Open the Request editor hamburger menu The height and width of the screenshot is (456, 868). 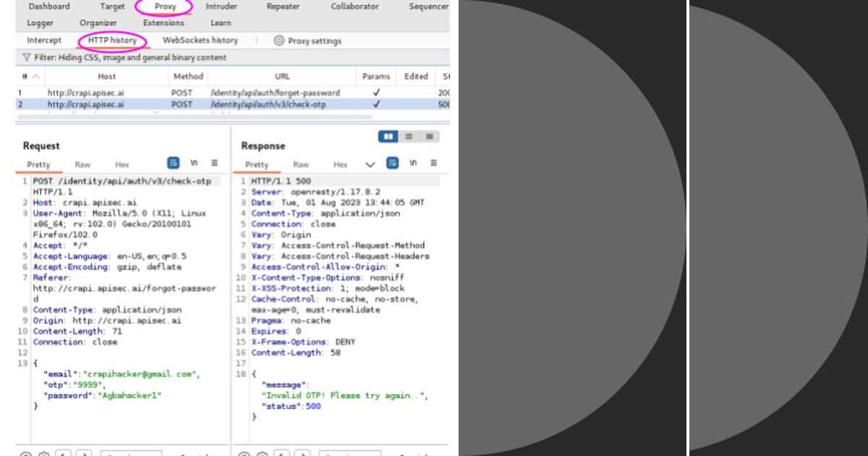pos(215,163)
